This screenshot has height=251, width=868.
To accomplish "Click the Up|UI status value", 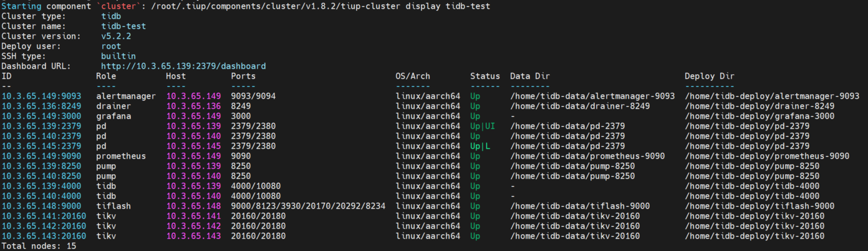I will coord(483,126).
